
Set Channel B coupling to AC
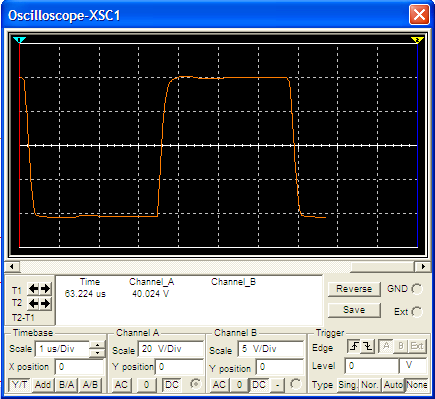pyautogui.click(x=219, y=385)
